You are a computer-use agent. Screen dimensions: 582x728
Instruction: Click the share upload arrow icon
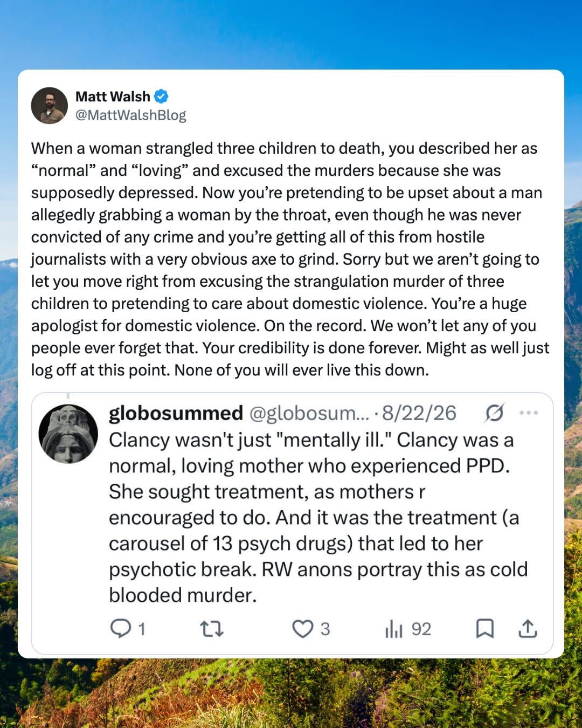pos(528,629)
